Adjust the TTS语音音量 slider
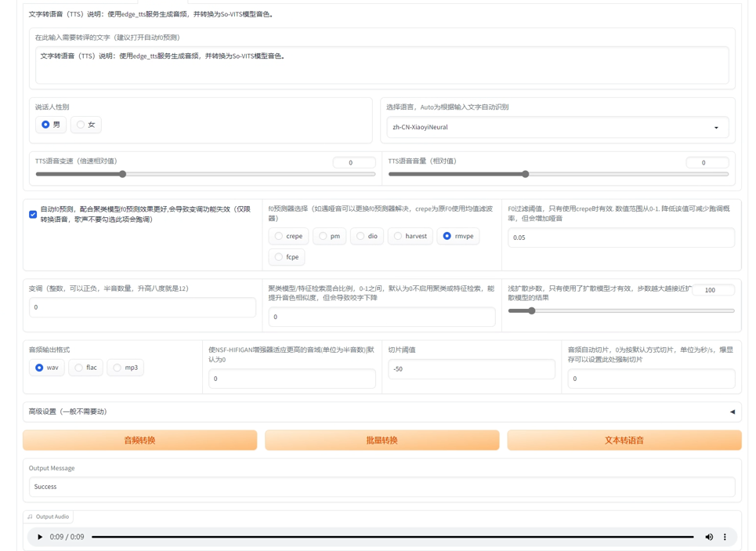This screenshot has height=551, width=756. coord(559,174)
